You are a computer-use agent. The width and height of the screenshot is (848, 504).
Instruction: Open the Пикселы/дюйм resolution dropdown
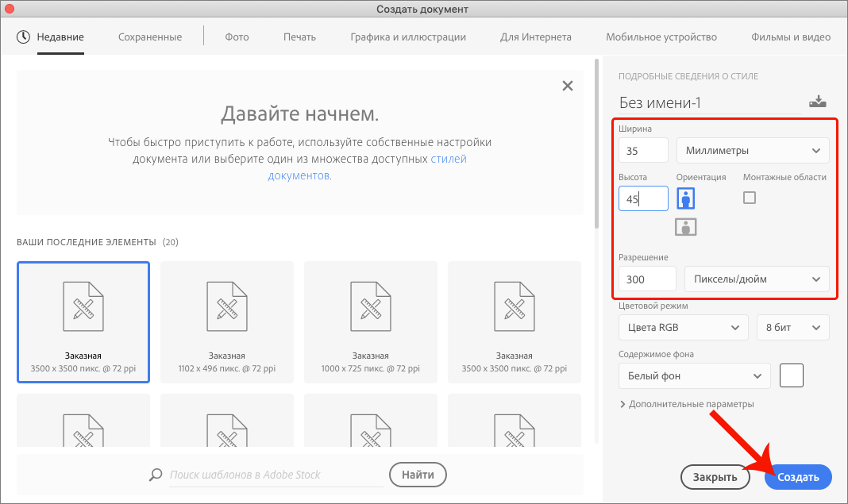click(756, 279)
